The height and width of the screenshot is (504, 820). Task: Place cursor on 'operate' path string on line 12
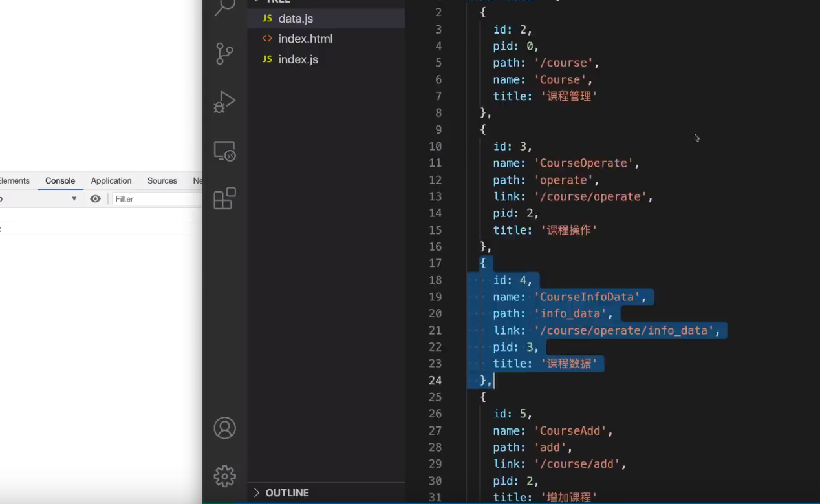(563, 180)
